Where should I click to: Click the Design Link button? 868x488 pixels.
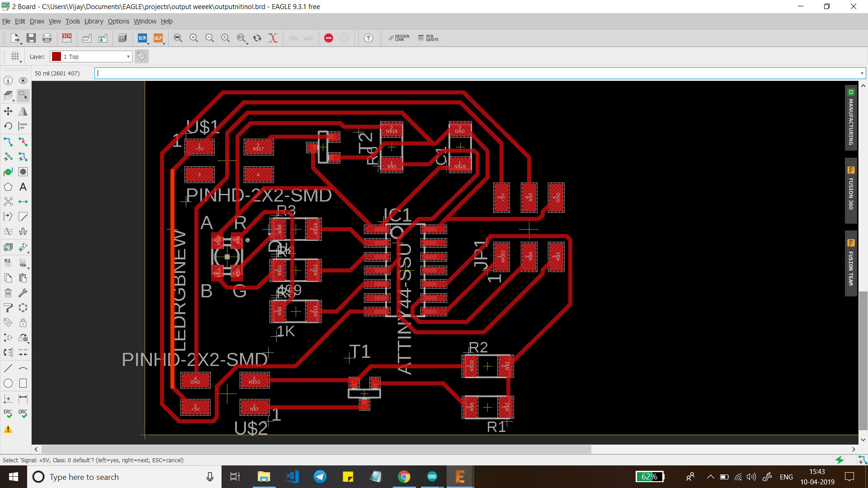(x=399, y=38)
